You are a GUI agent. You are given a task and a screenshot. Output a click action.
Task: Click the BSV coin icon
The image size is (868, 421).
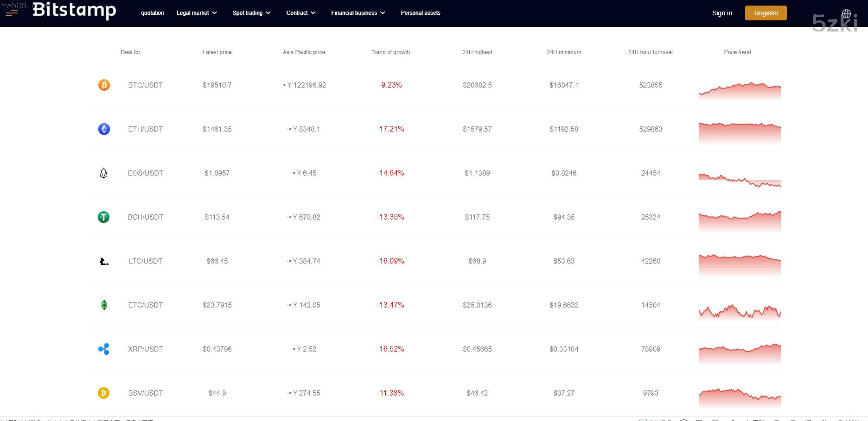click(104, 393)
